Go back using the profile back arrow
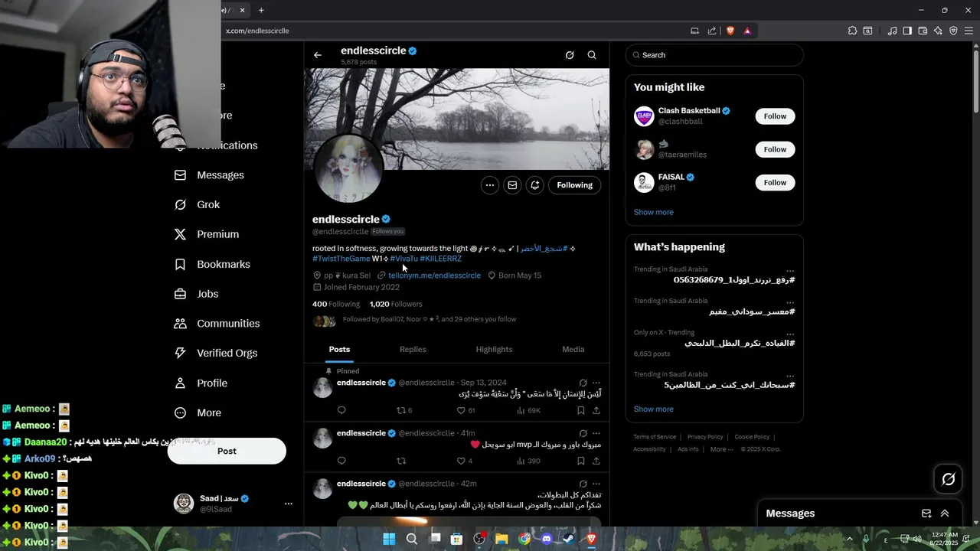This screenshot has width=980, height=551. [x=318, y=55]
